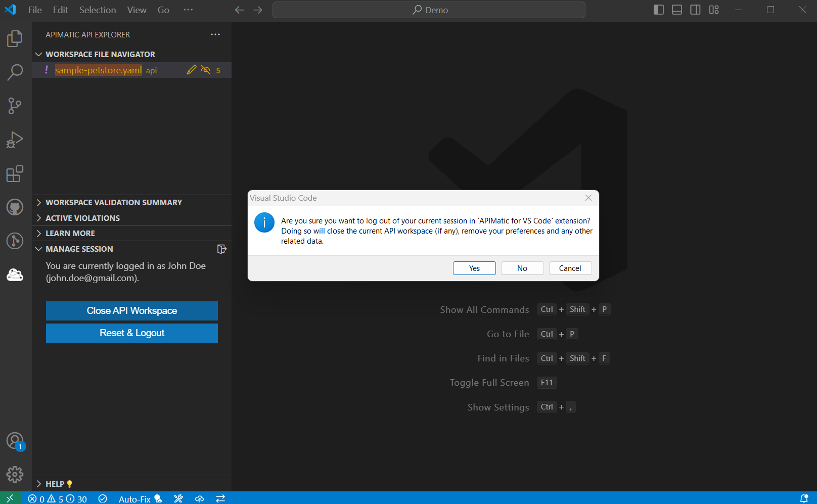Click the wrench tools icon in status bar
Viewport: 817px width, 504px height.
178,499
